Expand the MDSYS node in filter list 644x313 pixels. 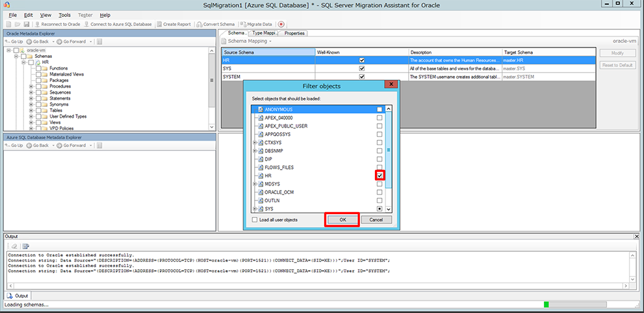click(x=255, y=184)
